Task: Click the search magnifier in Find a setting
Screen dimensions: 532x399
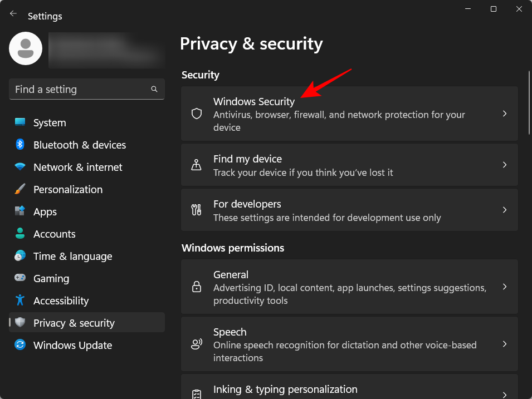Action: point(154,89)
